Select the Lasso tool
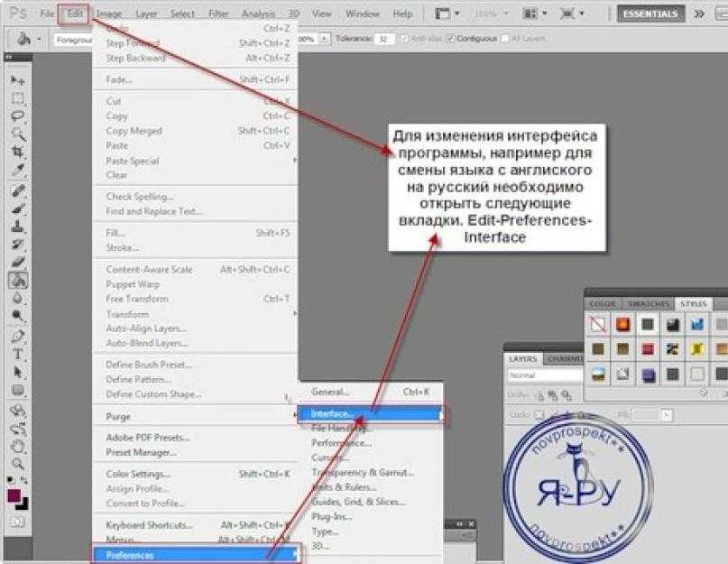Image resolution: width=728 pixels, height=564 pixels. 18,116
